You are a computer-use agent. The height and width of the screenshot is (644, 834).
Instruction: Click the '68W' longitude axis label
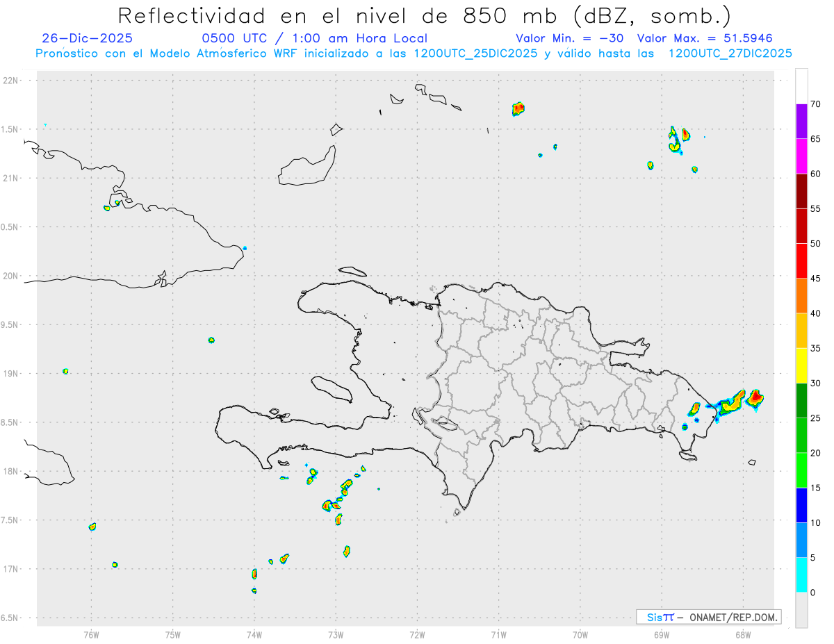(x=743, y=634)
